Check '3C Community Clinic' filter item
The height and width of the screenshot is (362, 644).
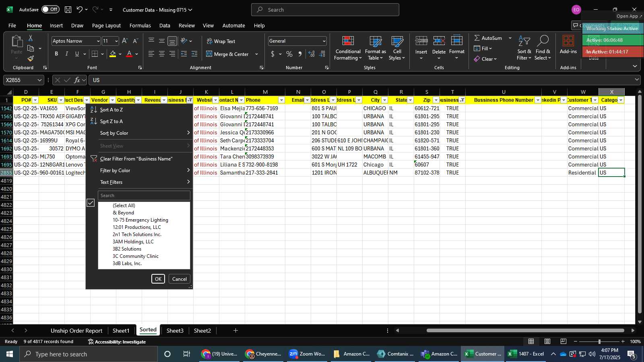click(x=136, y=256)
